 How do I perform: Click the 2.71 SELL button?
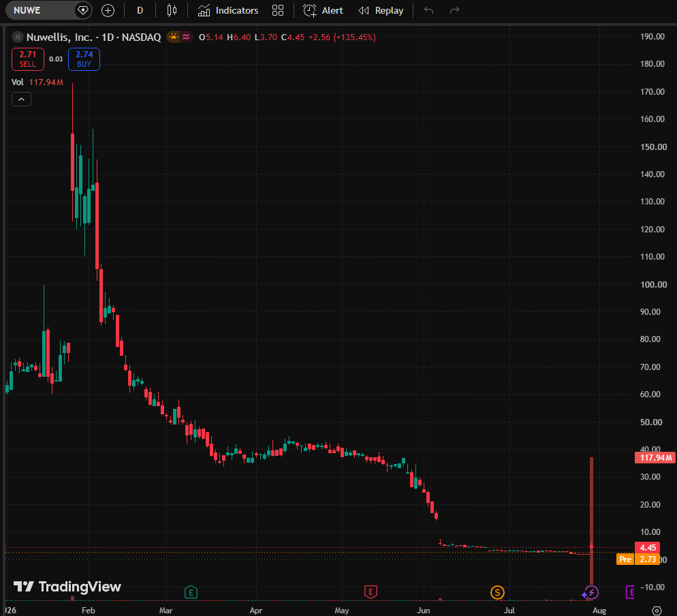pos(28,59)
